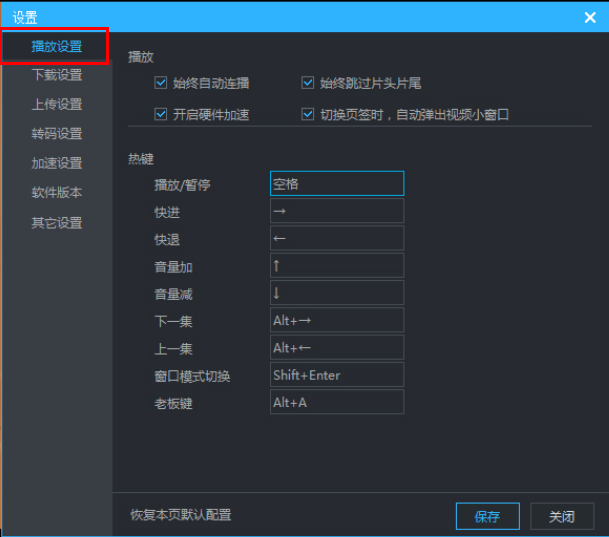Screen dimensions: 609x537
Task: Toggle the 始终跳过片头片尾 checkbox
Action: (309, 84)
